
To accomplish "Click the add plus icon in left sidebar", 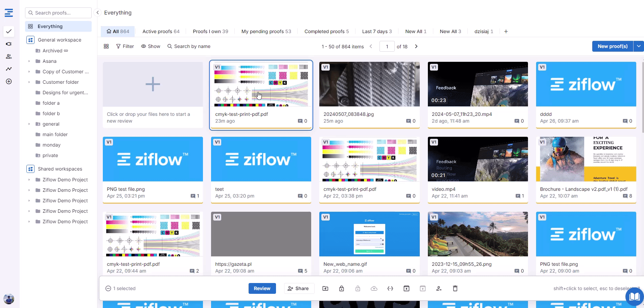I will [x=9, y=81].
